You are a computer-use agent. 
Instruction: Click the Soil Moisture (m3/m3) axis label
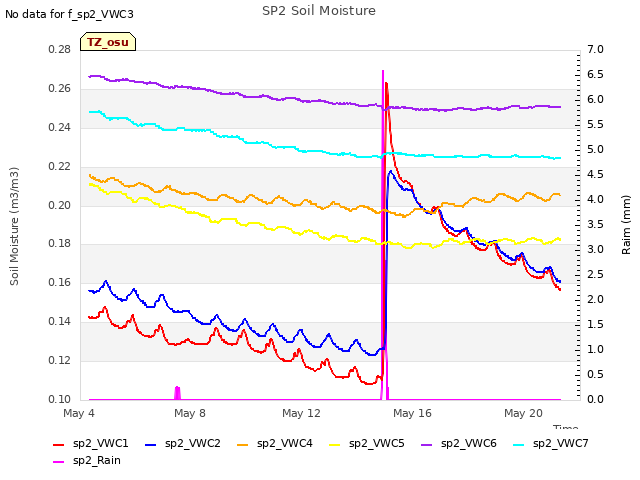(x=14, y=226)
